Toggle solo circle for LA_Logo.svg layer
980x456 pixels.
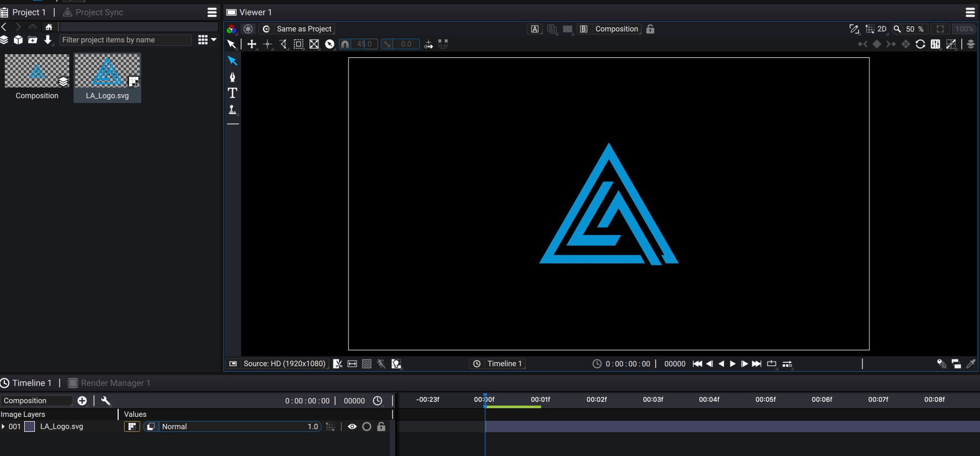click(x=367, y=426)
